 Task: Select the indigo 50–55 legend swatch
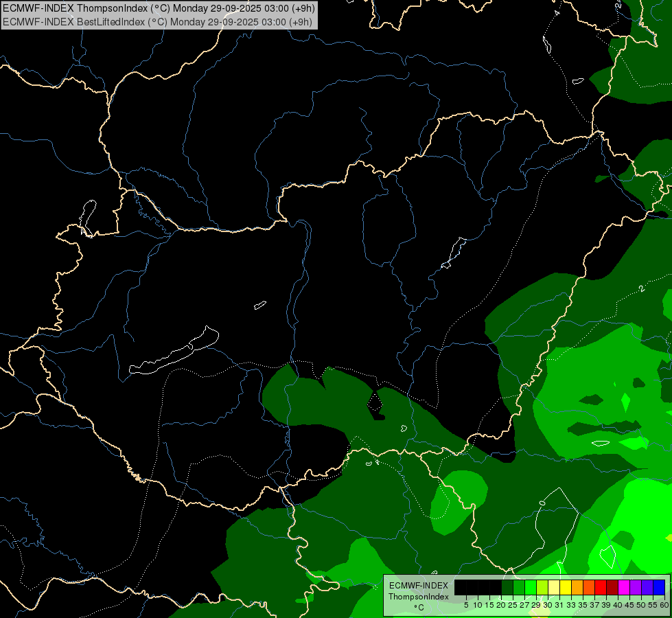pyautogui.click(x=647, y=587)
